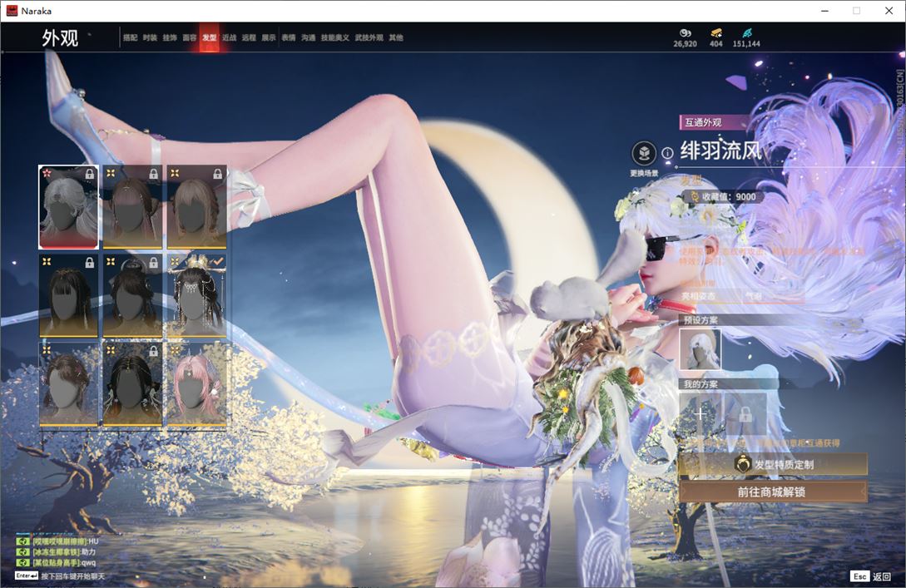Click the 绯羽流风 hairstyle title
This screenshot has width=906, height=588.
click(720, 151)
